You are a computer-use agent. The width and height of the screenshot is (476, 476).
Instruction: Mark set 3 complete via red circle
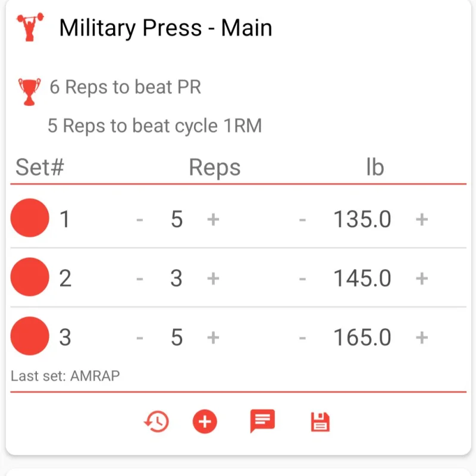30,336
